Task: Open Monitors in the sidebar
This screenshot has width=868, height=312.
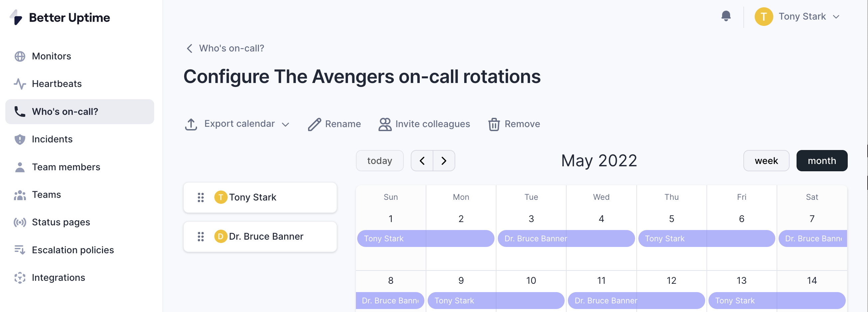Action: (51, 56)
